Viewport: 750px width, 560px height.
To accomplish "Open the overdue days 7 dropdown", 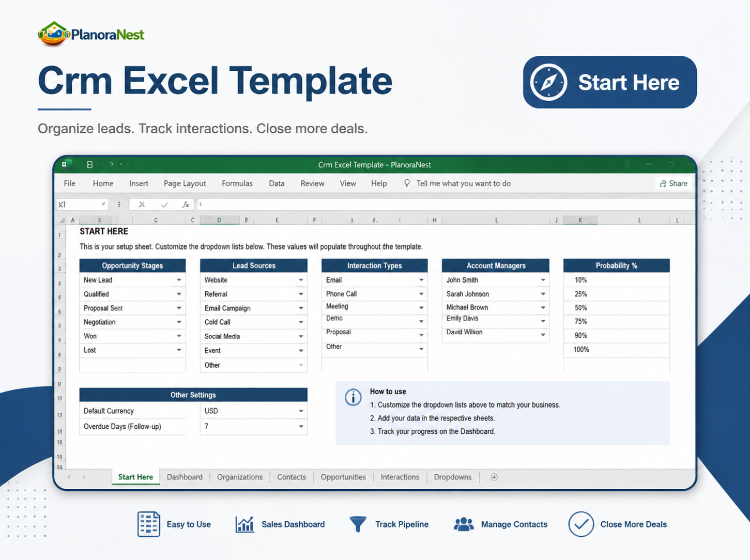I will coord(301,427).
